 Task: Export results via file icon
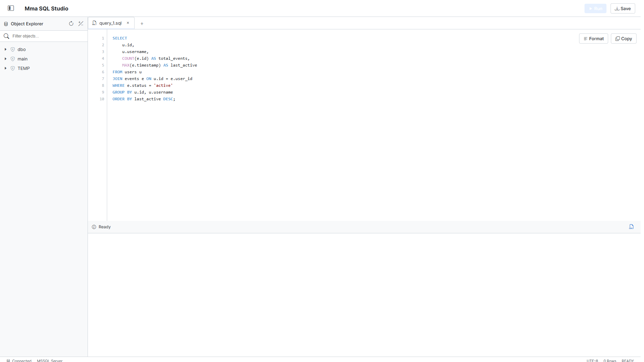point(631,227)
